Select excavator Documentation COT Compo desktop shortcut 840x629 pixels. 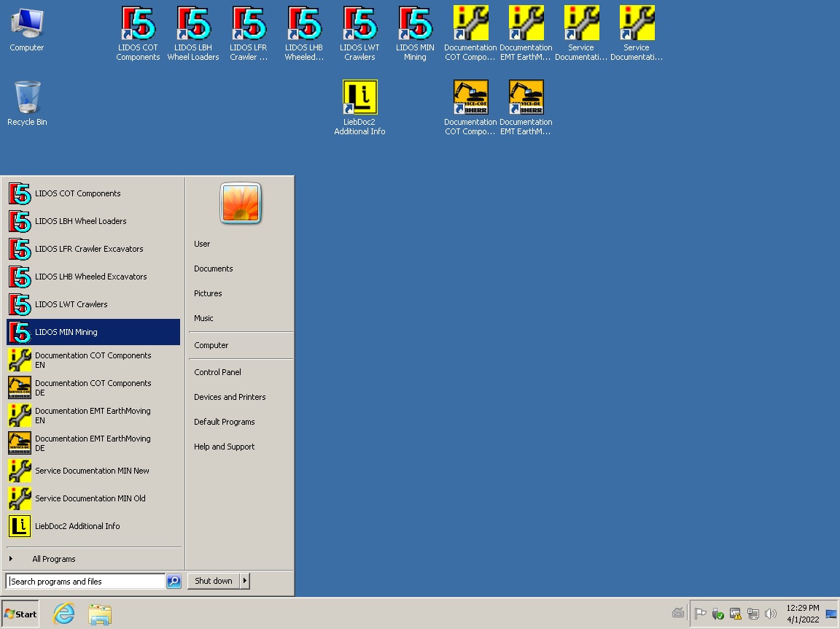click(x=470, y=107)
